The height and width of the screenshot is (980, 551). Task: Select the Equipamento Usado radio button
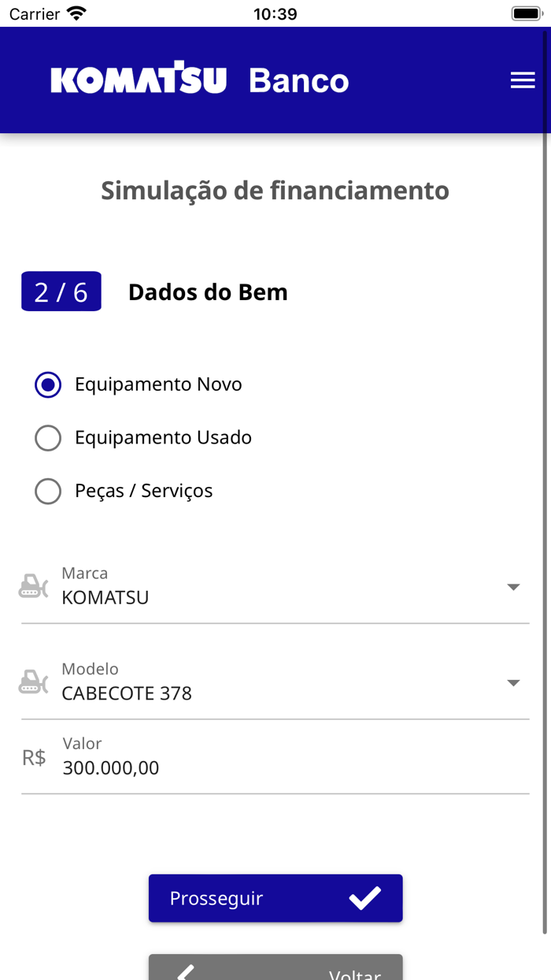[48, 437]
